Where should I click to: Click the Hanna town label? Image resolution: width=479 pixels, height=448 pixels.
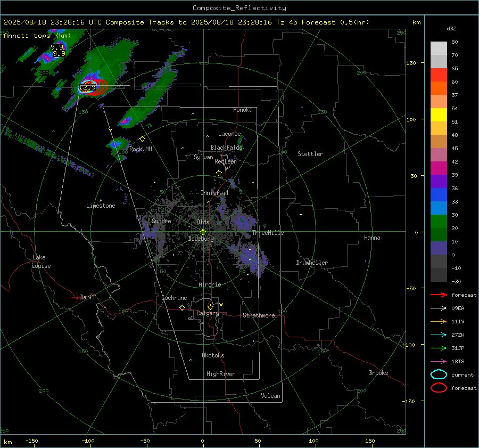[x=372, y=238]
